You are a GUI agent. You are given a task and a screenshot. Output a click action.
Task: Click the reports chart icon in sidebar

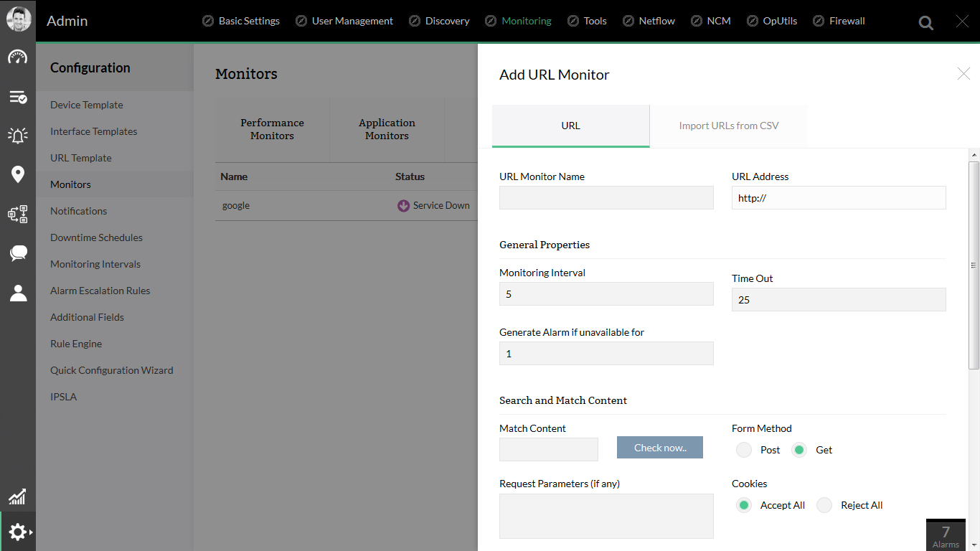click(18, 496)
